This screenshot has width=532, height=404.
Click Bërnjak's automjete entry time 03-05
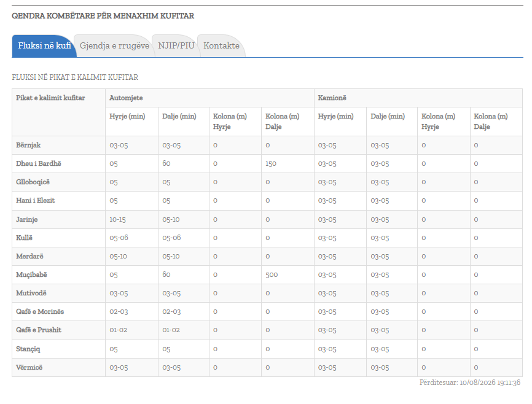tap(119, 146)
